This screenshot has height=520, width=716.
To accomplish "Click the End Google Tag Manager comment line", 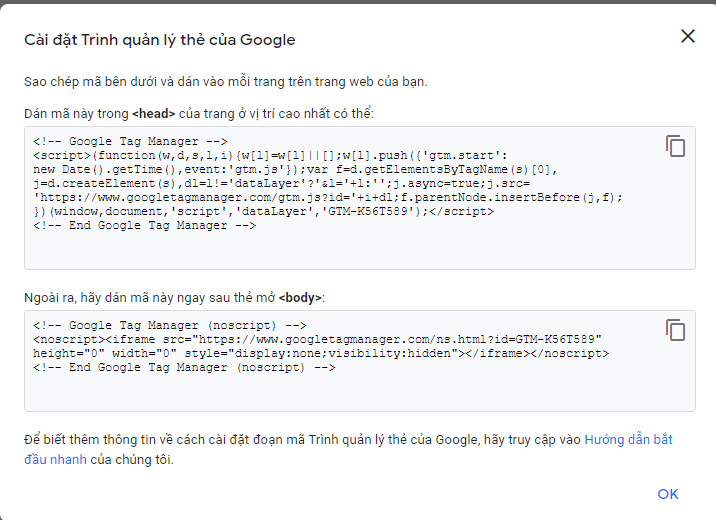I will pyautogui.click(x=144, y=226).
